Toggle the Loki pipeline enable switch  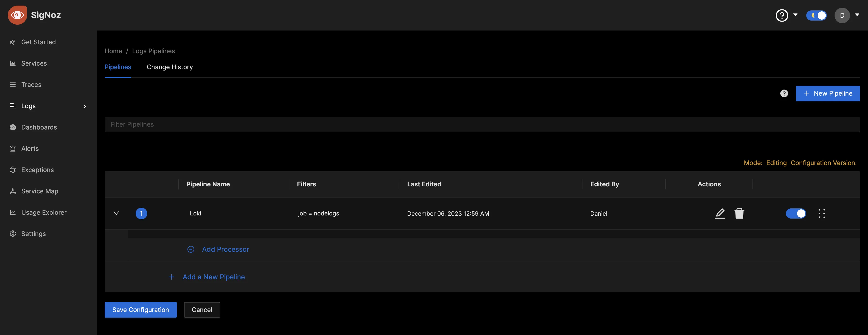coord(796,213)
